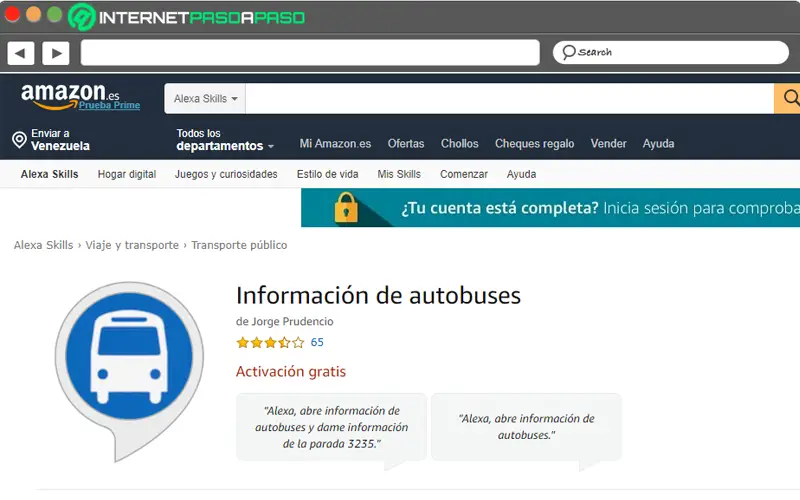Select the Estilo de vida tab
The height and width of the screenshot is (500, 800).
tap(328, 174)
